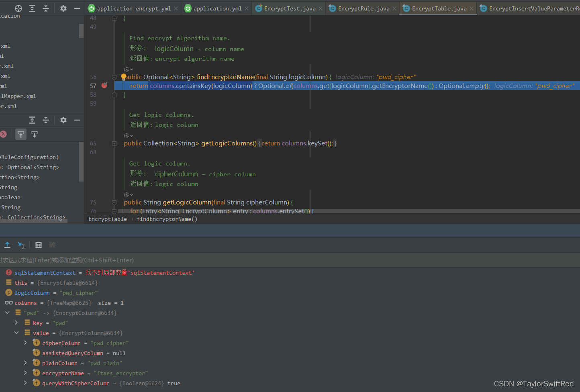This screenshot has height=392, width=580.
Task: Toggle show lambdas icon in structure panel
Action: pyautogui.click(x=4, y=134)
